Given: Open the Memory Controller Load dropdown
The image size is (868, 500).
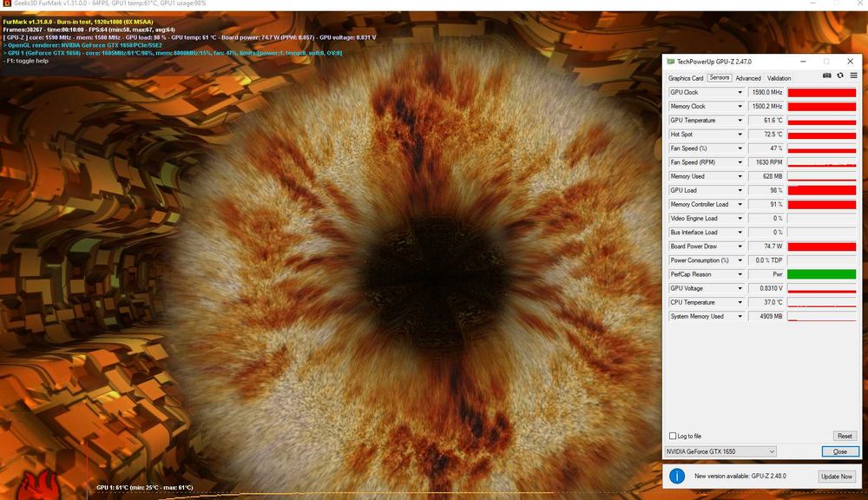Looking at the screenshot, I should (740, 204).
